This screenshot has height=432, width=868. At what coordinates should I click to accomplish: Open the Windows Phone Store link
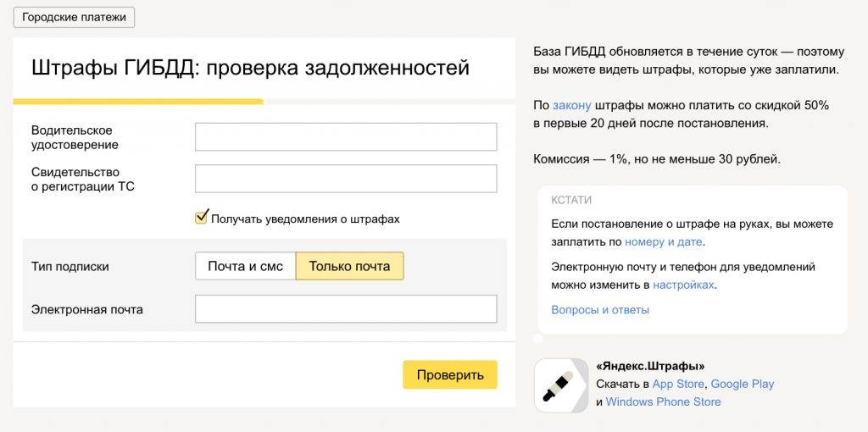pos(663,402)
